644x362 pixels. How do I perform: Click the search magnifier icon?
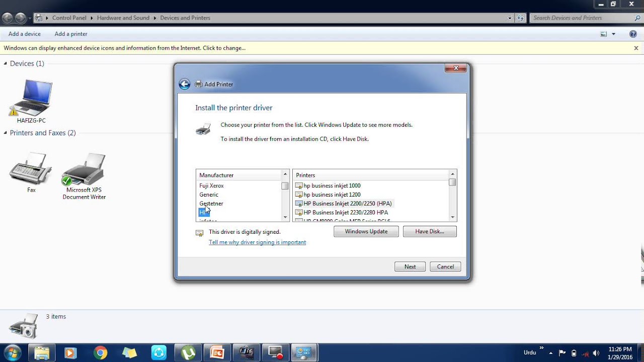637,18
